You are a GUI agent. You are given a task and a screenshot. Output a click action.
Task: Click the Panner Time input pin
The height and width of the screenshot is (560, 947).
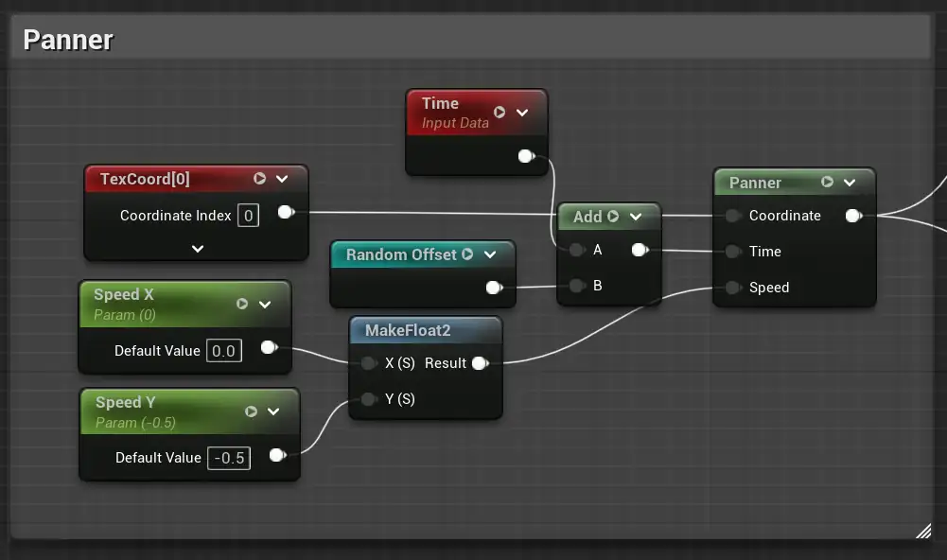(732, 252)
